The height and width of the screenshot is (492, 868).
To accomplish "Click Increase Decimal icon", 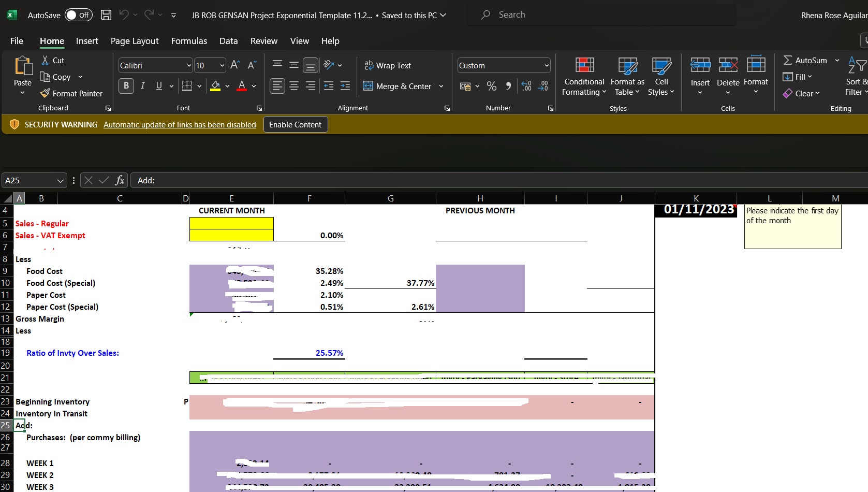I will (526, 86).
